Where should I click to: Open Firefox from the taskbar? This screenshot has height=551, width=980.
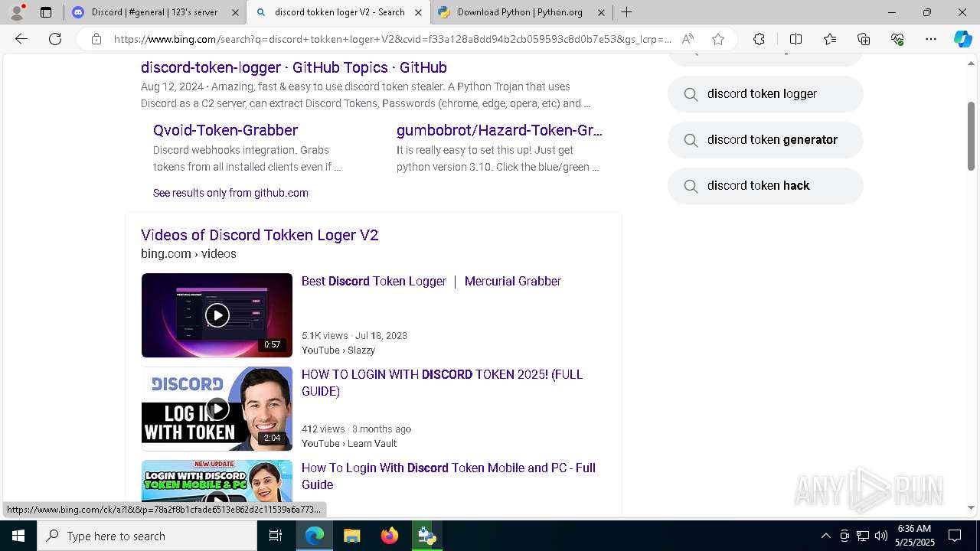tap(389, 536)
